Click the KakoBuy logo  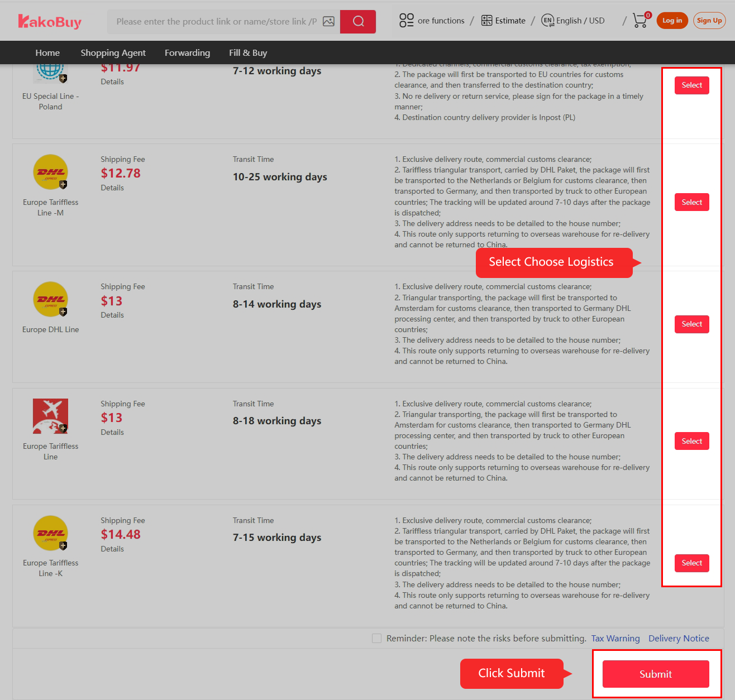tap(50, 21)
